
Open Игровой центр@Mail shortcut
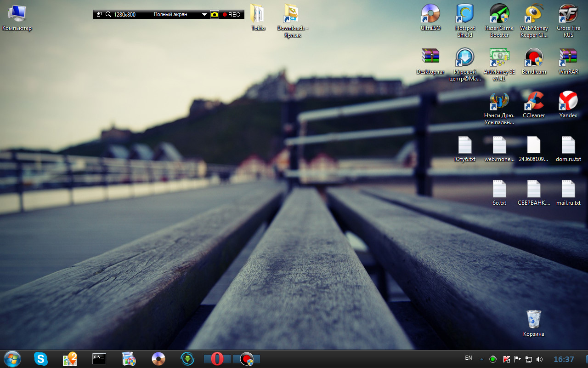pos(465,64)
